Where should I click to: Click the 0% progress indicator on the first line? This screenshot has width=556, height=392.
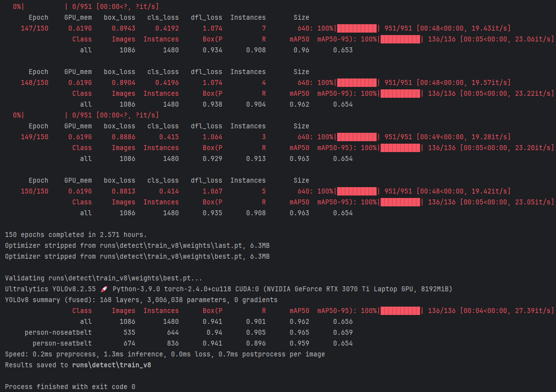pyautogui.click(x=18, y=6)
